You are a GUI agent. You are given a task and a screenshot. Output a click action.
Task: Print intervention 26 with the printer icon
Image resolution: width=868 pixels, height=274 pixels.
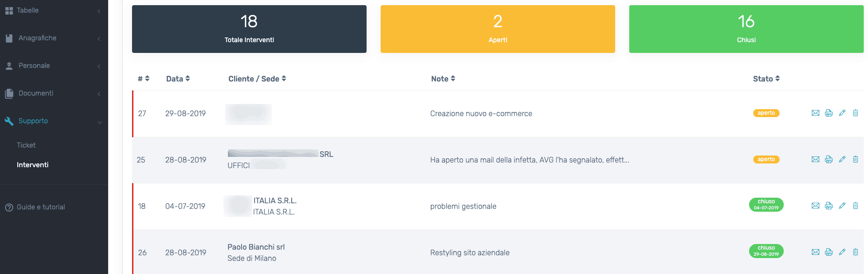point(829,252)
